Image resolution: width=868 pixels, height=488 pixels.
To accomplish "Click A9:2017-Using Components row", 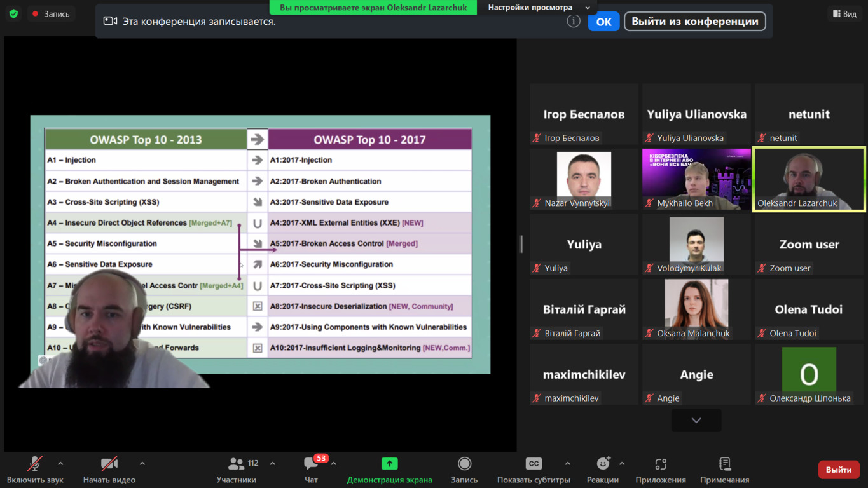I will (x=369, y=327).
